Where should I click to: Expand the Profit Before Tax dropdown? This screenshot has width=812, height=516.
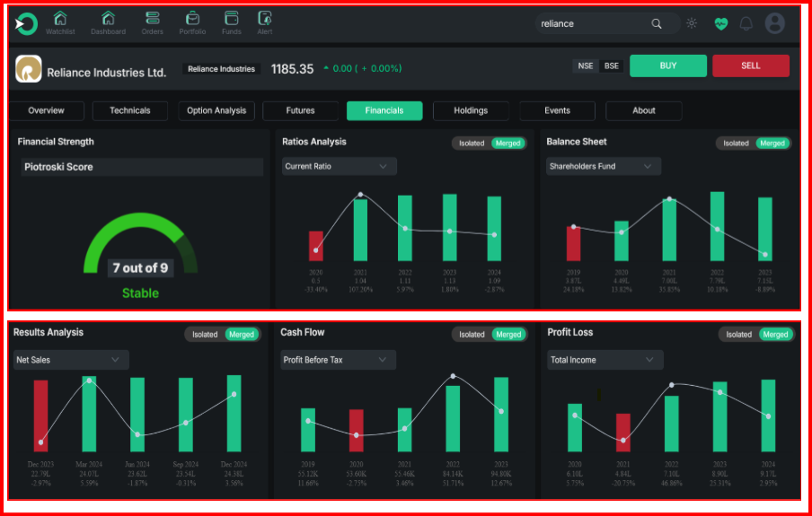338,360
